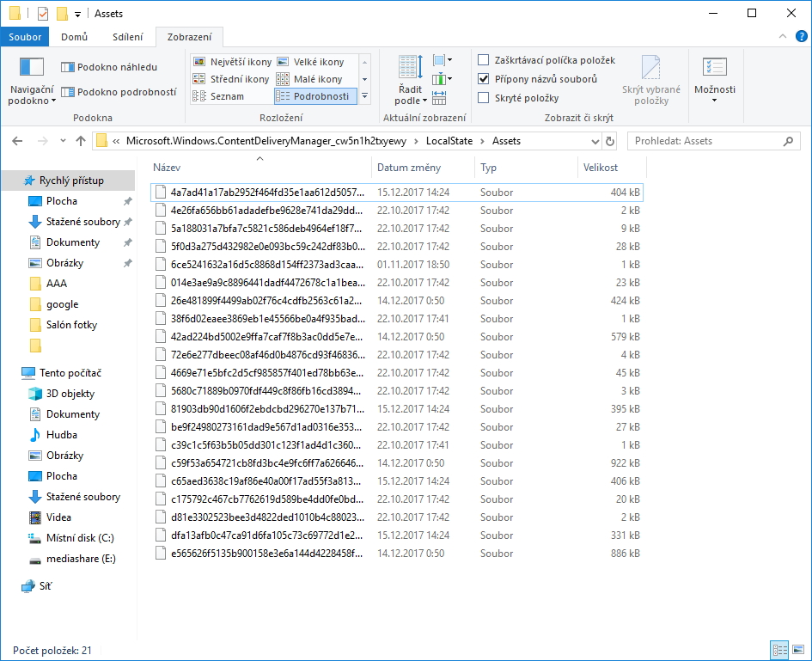Collapse the ribbon with the chevron
Image resolution: width=812 pixels, height=661 pixels.
coord(783,36)
